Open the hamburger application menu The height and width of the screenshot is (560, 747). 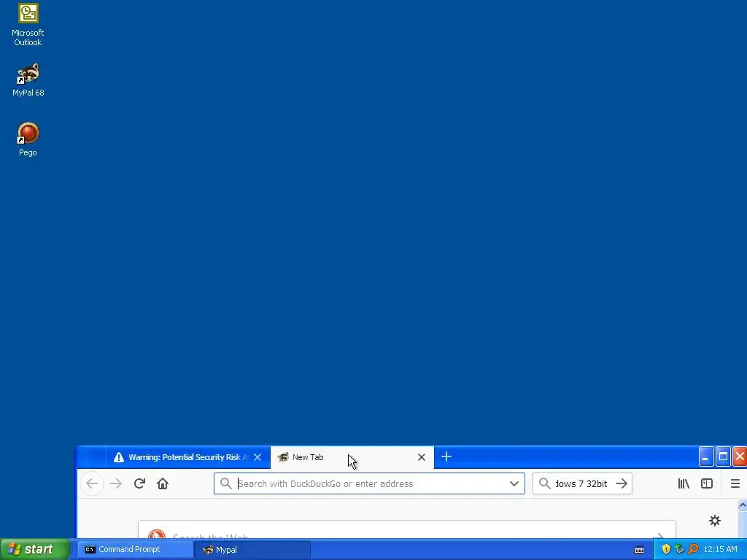click(x=735, y=484)
